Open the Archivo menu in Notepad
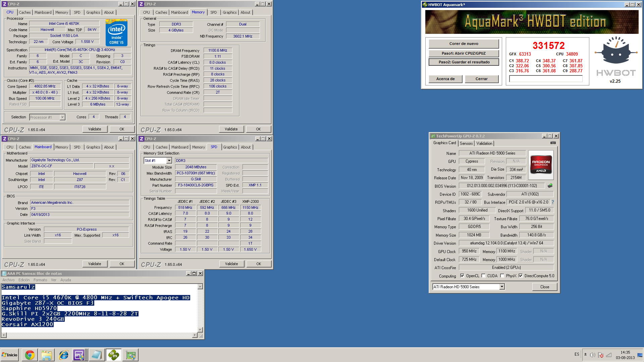The width and height of the screenshot is (644, 362). pos(8,280)
